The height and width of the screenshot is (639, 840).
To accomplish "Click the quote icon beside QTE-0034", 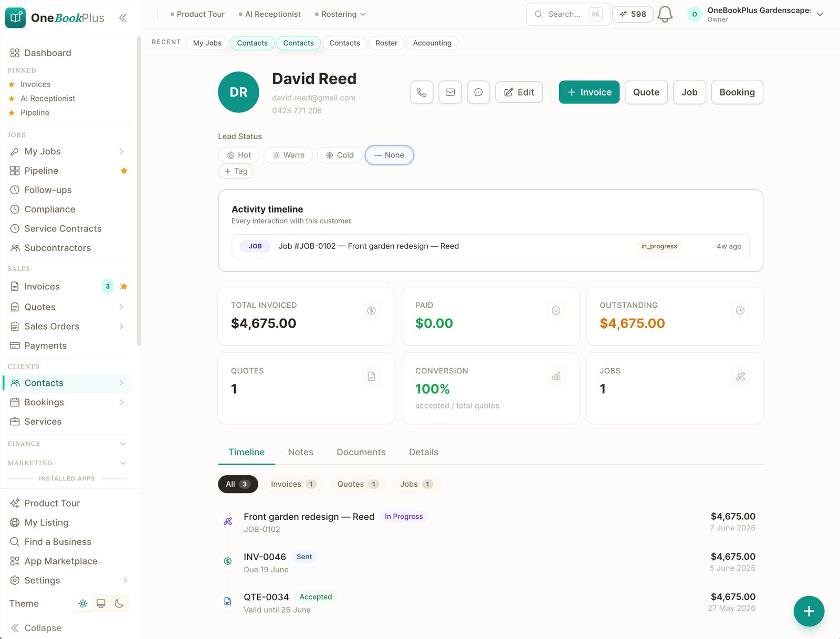I will coord(228,602).
